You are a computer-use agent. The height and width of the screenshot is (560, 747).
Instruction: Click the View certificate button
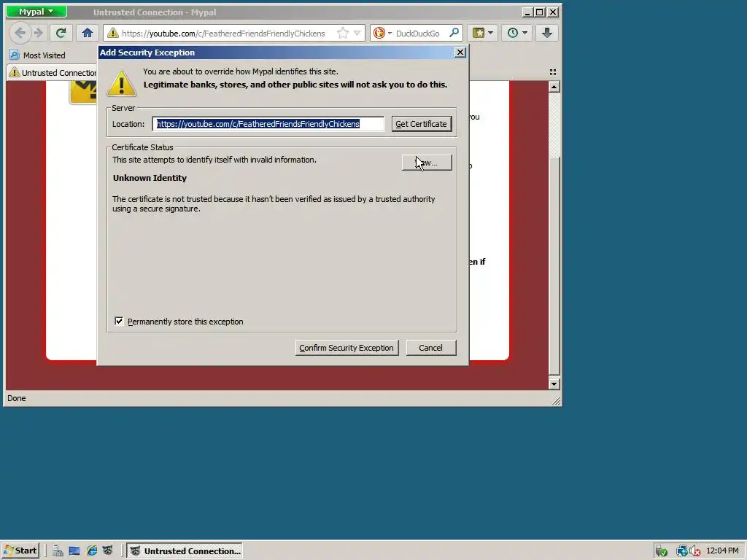[x=427, y=163]
